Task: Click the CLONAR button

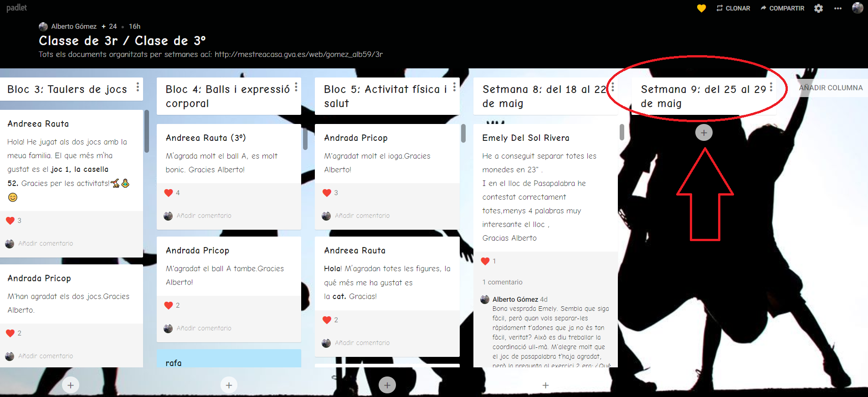Action: click(733, 8)
